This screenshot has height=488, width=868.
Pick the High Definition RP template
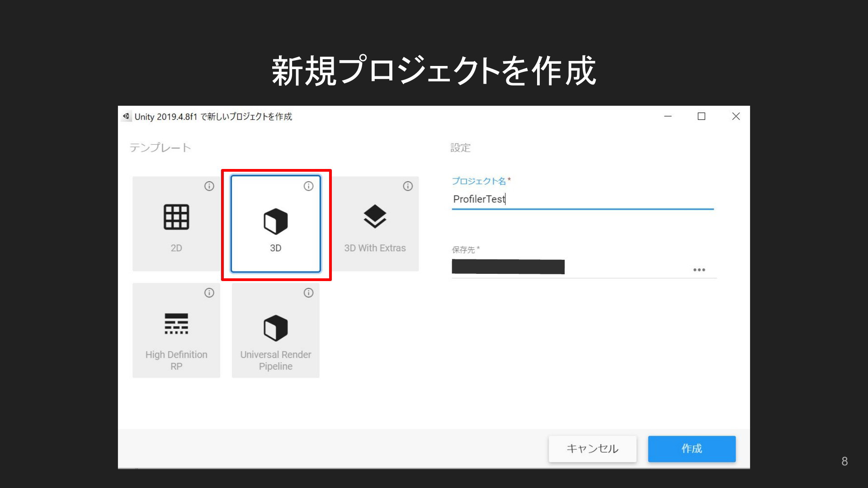pyautogui.click(x=176, y=330)
